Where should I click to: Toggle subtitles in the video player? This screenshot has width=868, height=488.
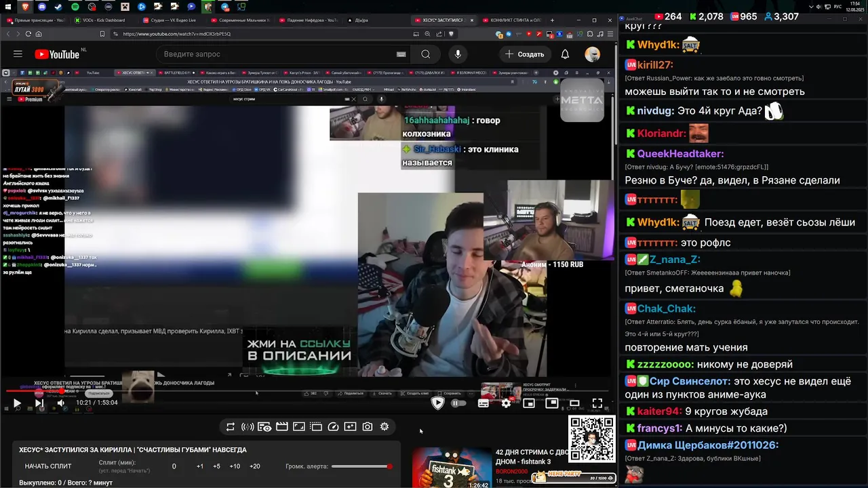point(483,403)
